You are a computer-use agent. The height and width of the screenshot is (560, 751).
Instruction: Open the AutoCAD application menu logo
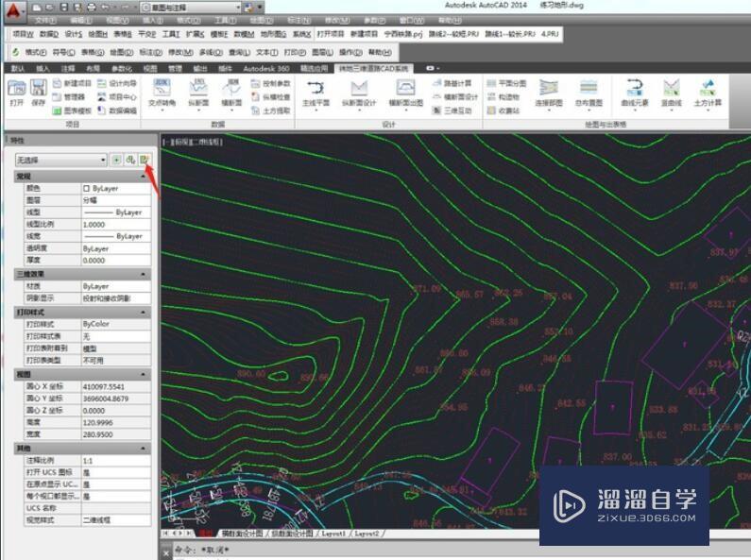pyautogui.click(x=13, y=10)
